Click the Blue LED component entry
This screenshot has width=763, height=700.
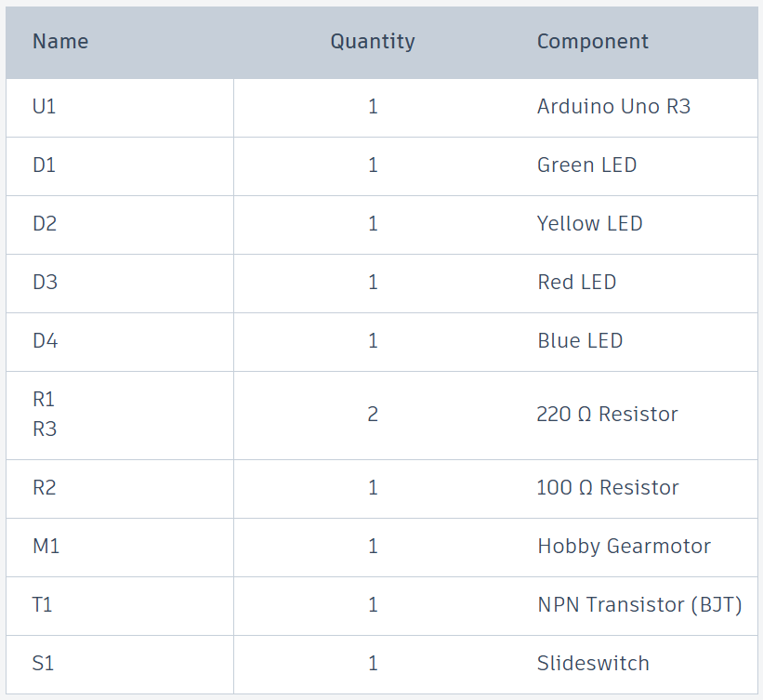pyautogui.click(x=580, y=341)
